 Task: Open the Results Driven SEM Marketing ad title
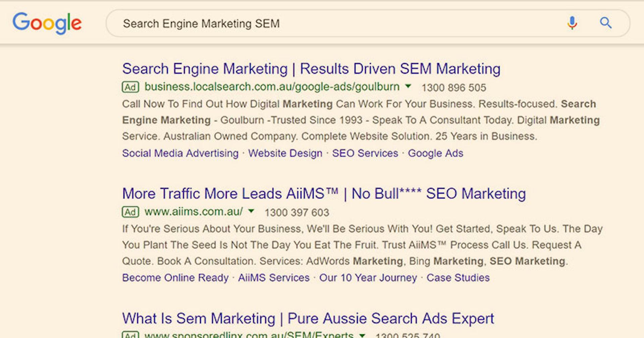[x=311, y=69]
